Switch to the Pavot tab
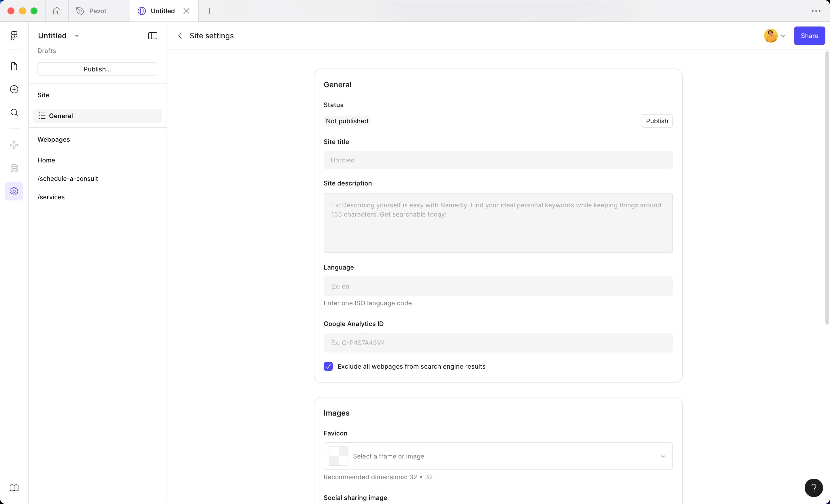This screenshot has height=504, width=830. pyautogui.click(x=99, y=11)
